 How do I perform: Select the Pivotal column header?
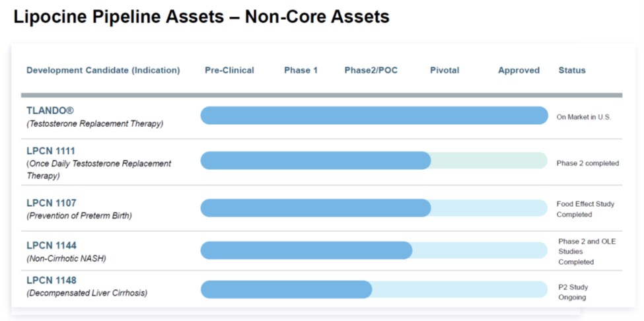(444, 71)
